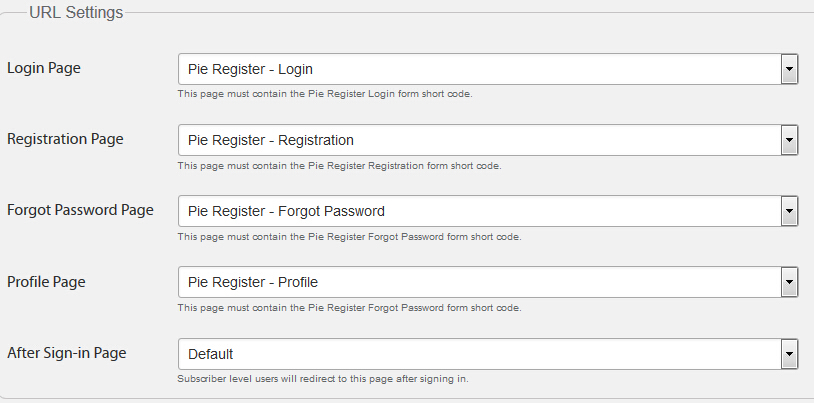Click the Forgot Password Page dropdown arrow
The width and height of the screenshot is (814, 403).
click(789, 211)
